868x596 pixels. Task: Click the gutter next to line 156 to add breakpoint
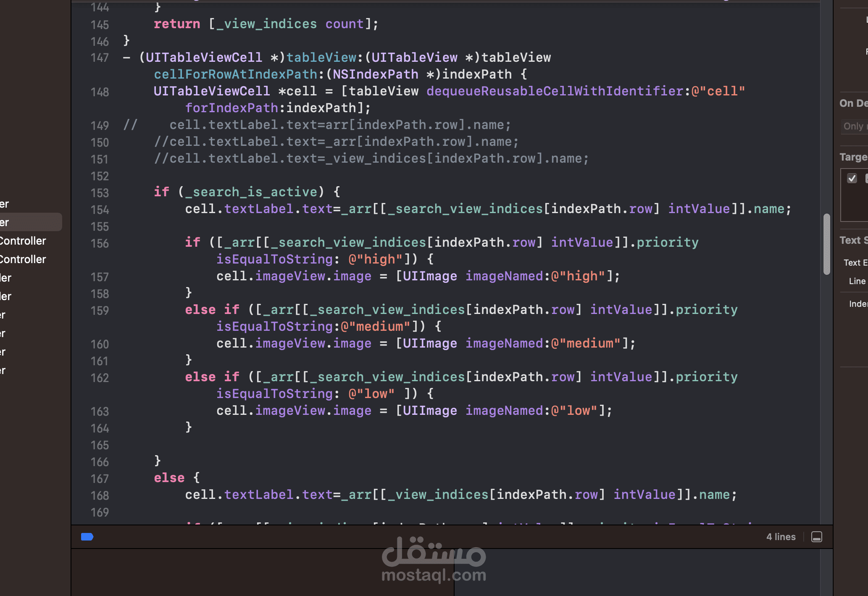(x=100, y=243)
